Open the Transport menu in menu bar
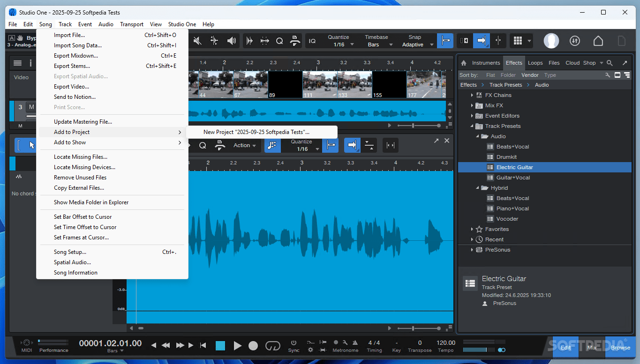Image resolution: width=640 pixels, height=364 pixels. 132,24
